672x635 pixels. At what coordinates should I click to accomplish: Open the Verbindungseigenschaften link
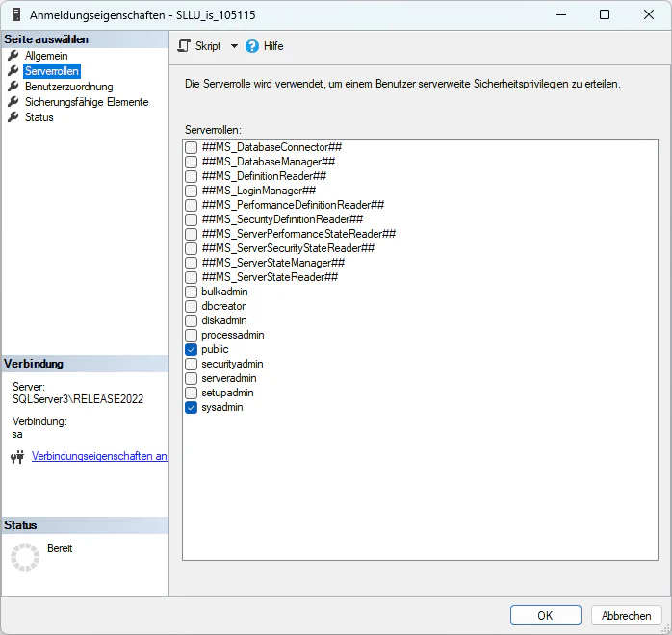pyautogui.click(x=100, y=456)
